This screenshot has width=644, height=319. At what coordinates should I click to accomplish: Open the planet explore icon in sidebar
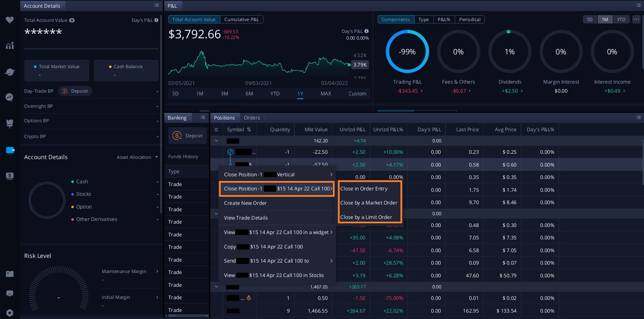10,72
